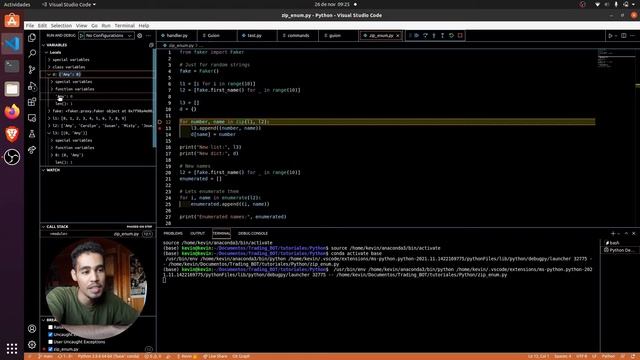Switch to the Problems panel tab
Screen dimensions: 640x360
coord(173,233)
